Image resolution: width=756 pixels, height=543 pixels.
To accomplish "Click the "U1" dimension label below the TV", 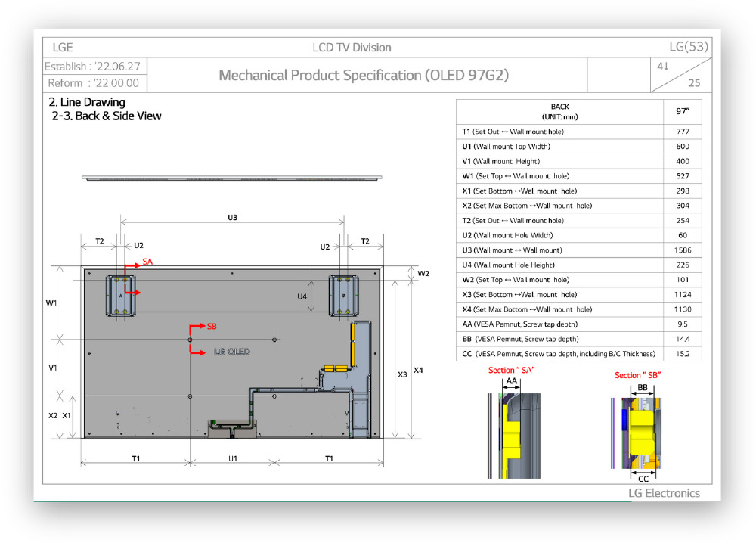I will 232,458.
